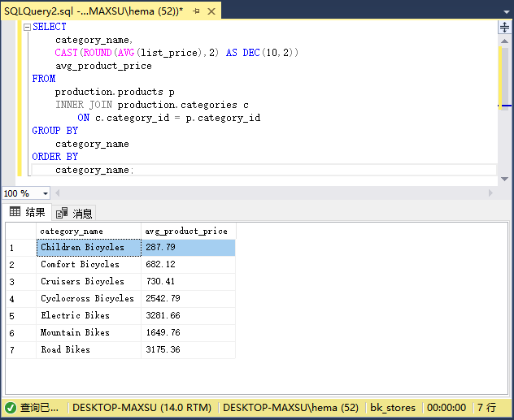Select the 3175.36 price cell
Screen dimensions: 514x420
click(188, 349)
